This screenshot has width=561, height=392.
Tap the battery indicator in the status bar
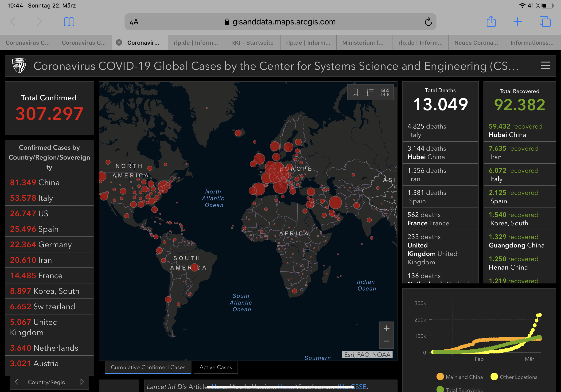tap(548, 5)
